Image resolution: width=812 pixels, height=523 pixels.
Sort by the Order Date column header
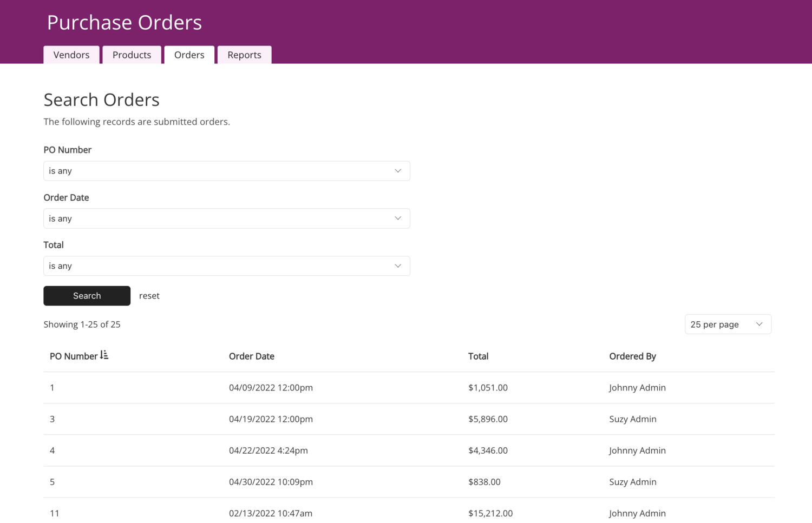(251, 356)
